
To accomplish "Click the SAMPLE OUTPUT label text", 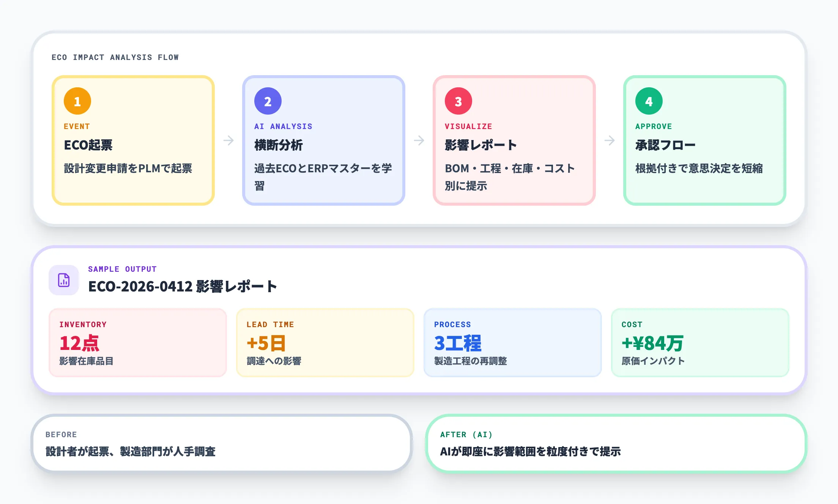I will point(122,269).
